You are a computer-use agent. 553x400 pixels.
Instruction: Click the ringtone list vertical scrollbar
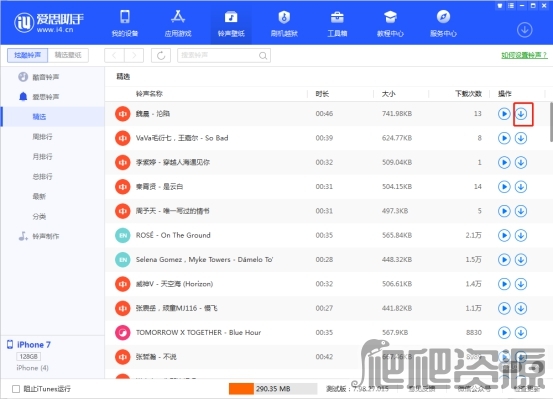(551, 122)
